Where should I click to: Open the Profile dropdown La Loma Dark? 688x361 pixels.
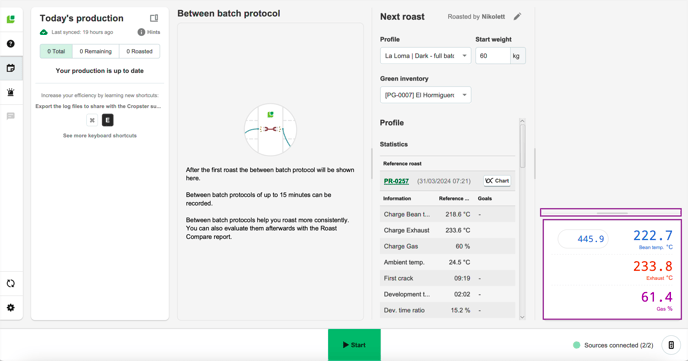[426, 56]
